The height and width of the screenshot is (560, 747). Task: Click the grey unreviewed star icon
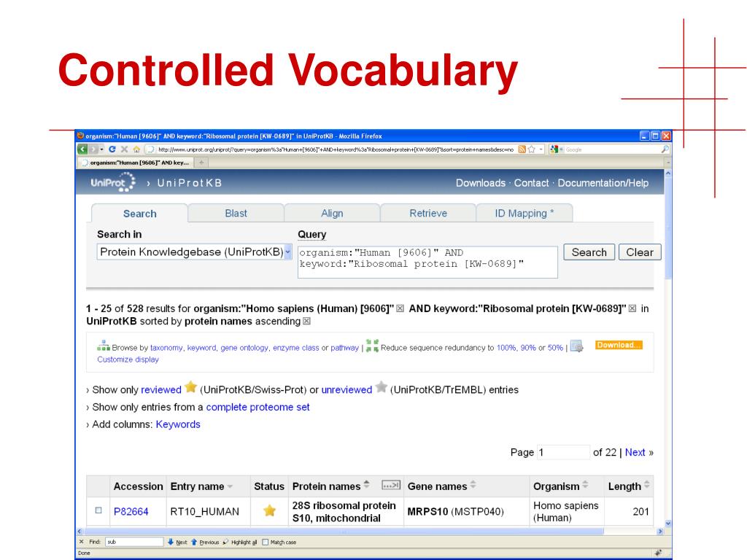coord(381,387)
